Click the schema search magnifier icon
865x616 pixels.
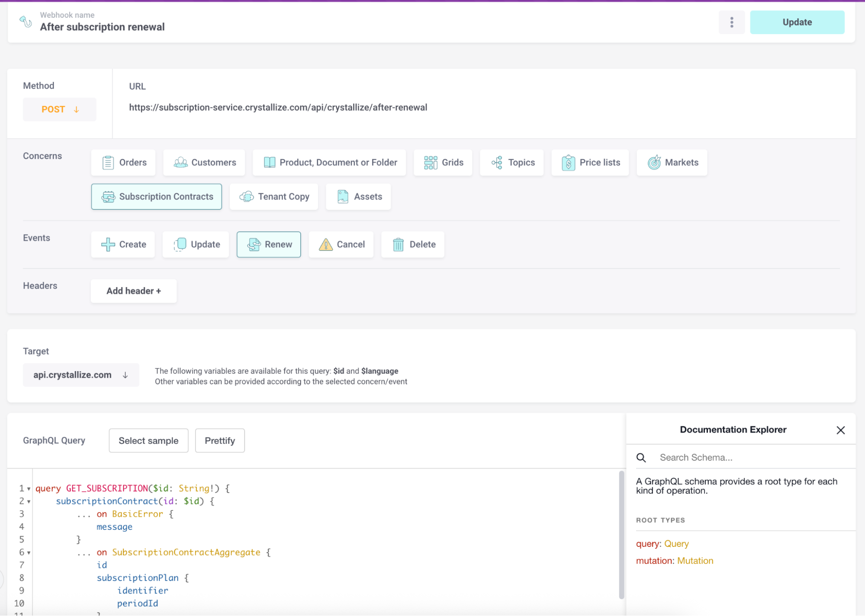coord(641,458)
